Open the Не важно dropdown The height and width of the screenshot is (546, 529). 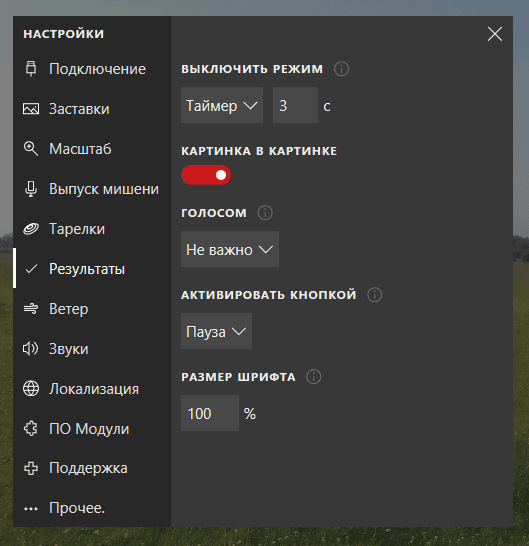(230, 249)
